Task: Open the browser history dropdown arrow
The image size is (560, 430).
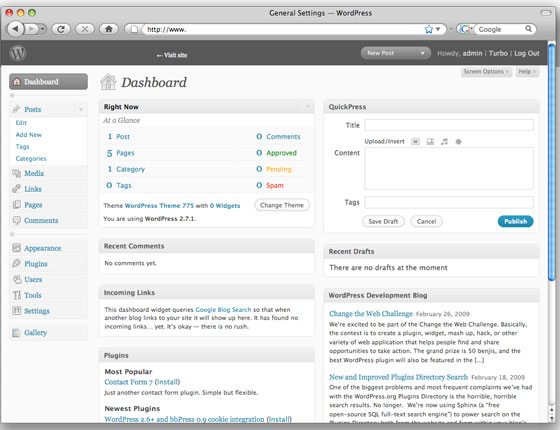Action: click(42, 29)
